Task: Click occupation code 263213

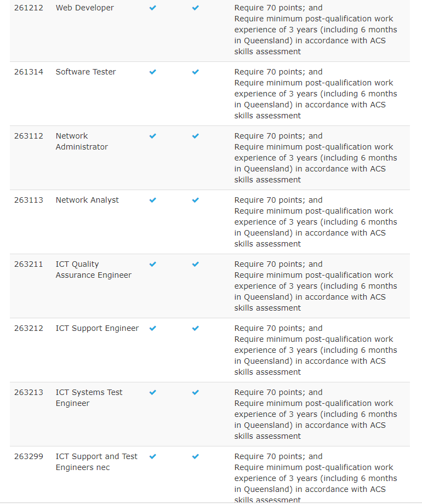Action: click(x=28, y=393)
